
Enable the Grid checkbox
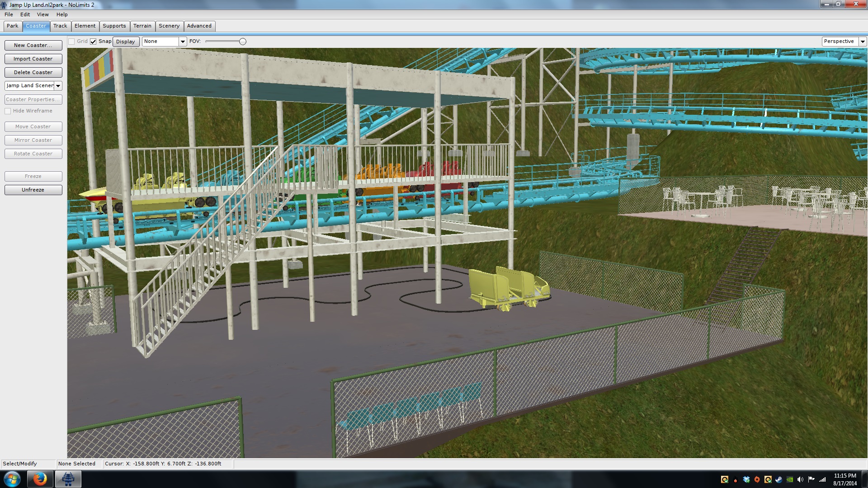coord(71,42)
